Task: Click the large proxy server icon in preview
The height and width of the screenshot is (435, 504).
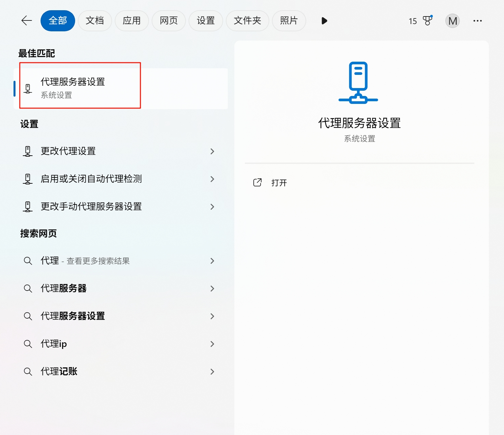Action: (x=358, y=83)
